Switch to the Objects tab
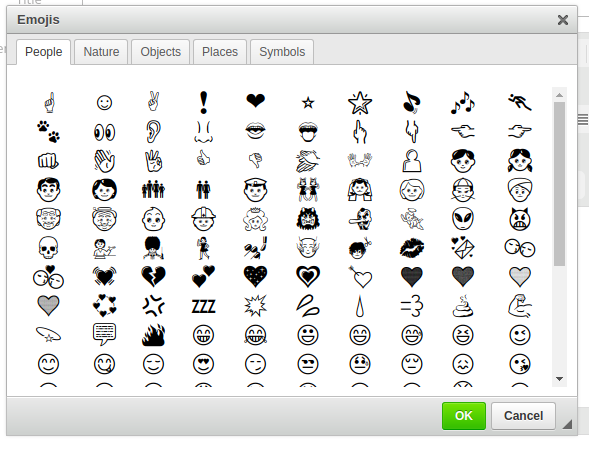 (x=161, y=52)
